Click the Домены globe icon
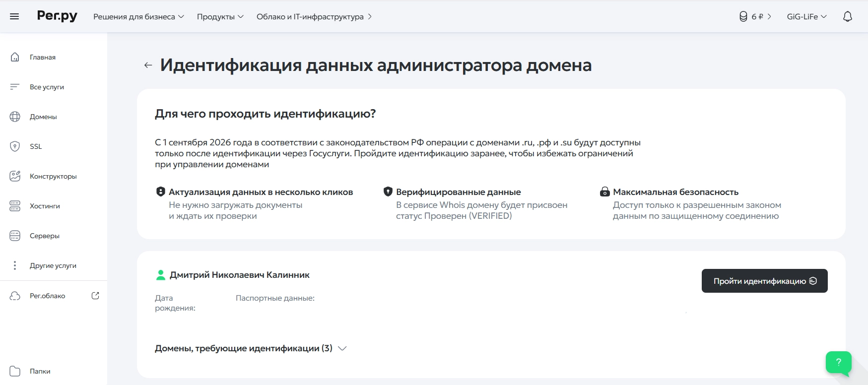 pyautogui.click(x=15, y=117)
